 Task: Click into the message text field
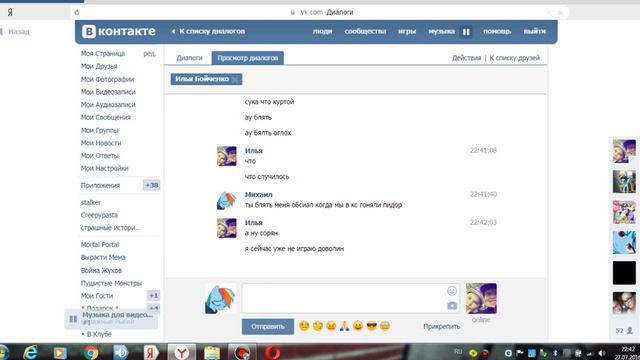(351, 298)
